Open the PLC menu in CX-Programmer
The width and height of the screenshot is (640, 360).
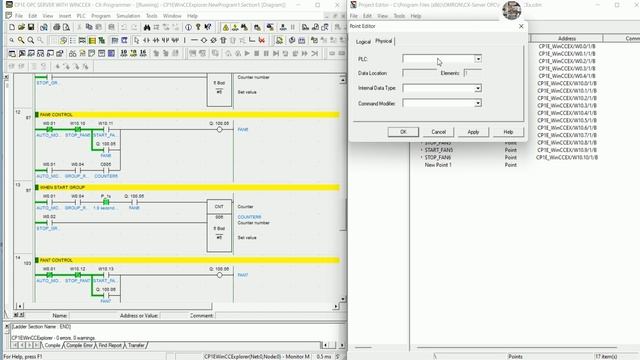coord(81,16)
